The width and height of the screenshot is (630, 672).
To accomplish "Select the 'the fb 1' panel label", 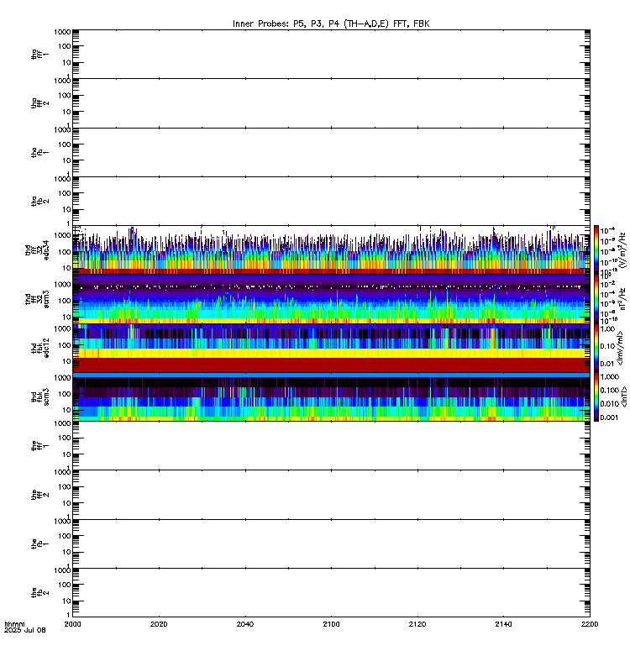I will (x=39, y=543).
